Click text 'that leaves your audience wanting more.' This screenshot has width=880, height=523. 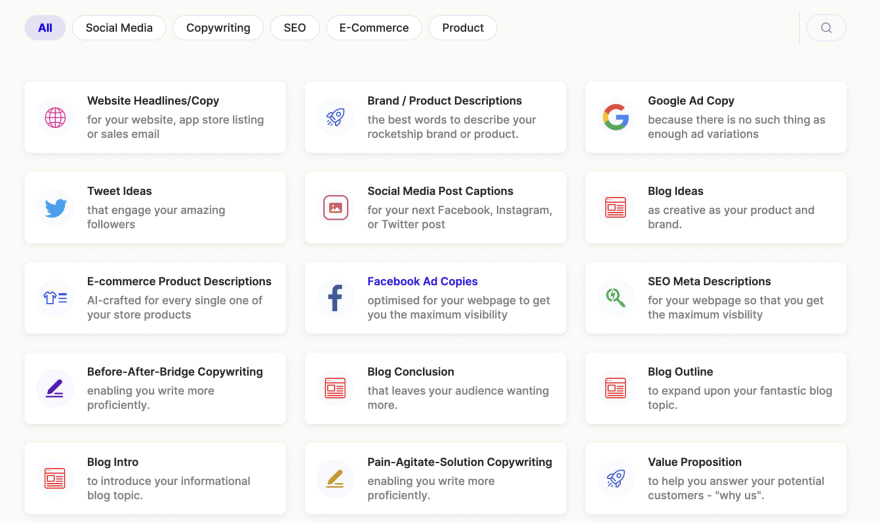point(458,398)
